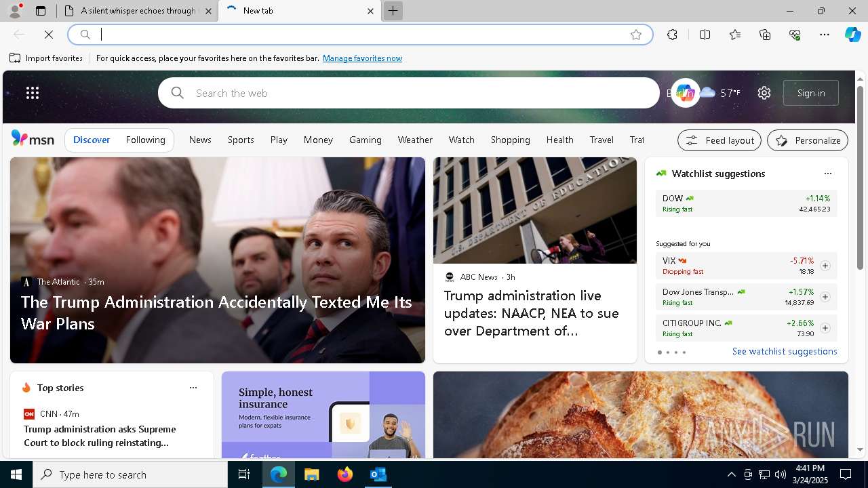This screenshot has width=868, height=488.
Task: Open the Health category
Action: tap(560, 140)
